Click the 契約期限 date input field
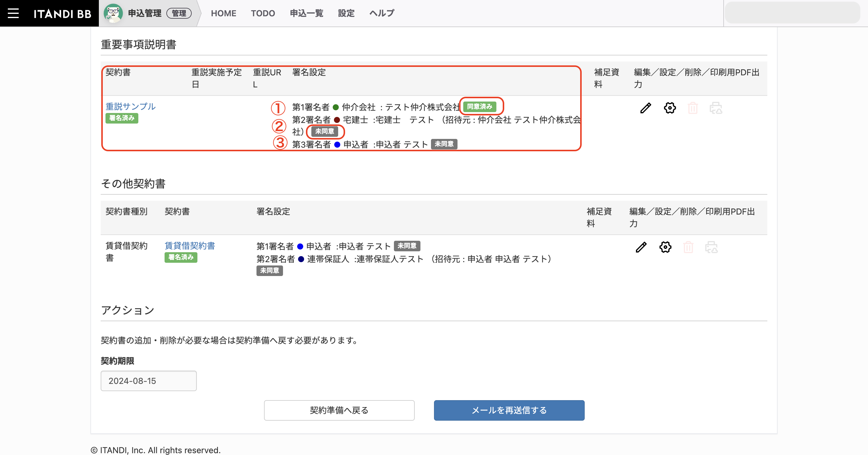The image size is (868, 455). pyautogui.click(x=149, y=381)
